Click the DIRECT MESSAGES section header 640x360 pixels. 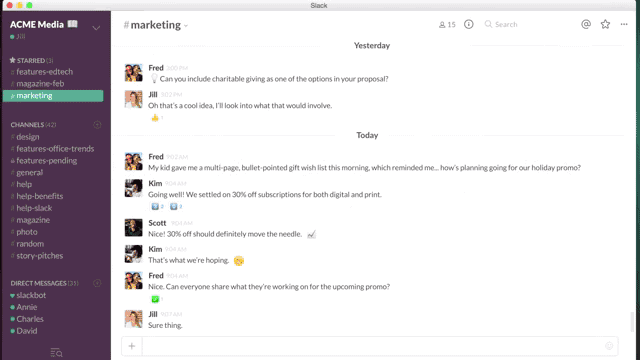44,283
